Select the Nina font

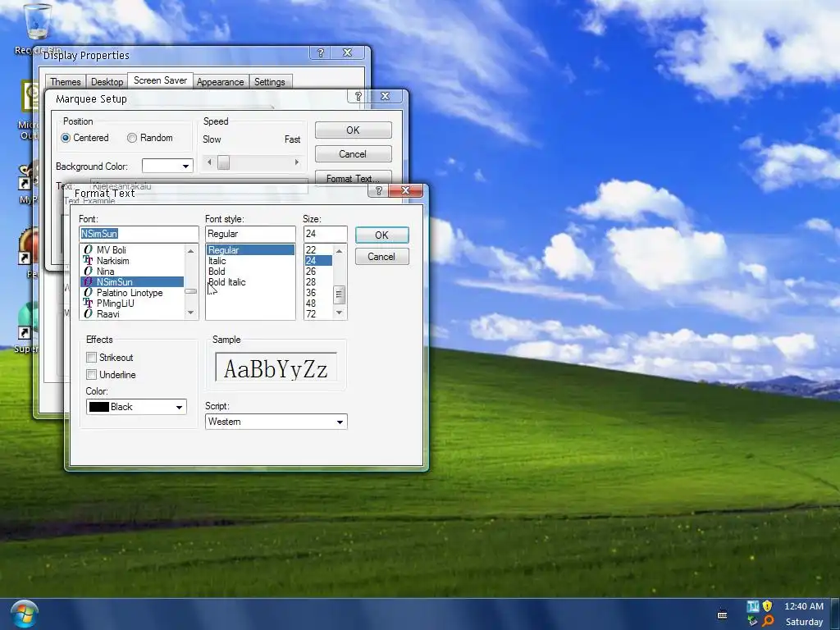[132, 272]
